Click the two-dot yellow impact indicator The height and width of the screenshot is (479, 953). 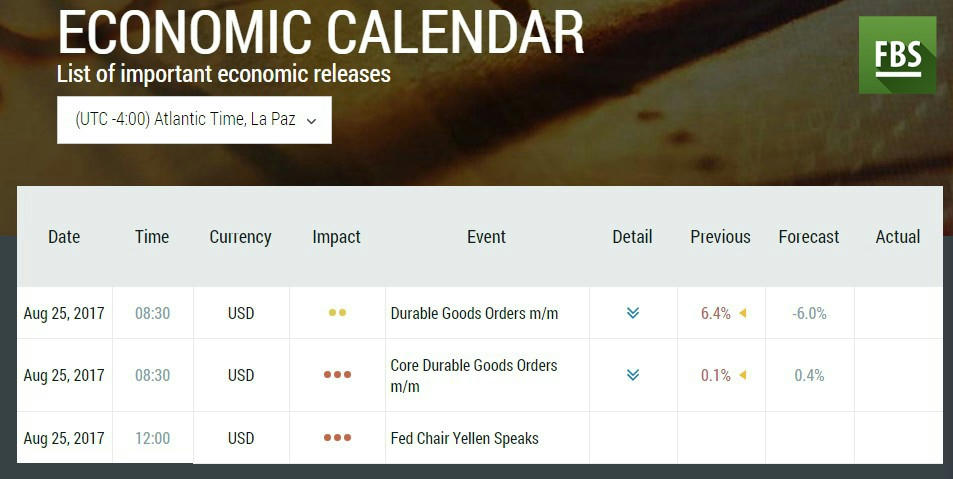pyautogui.click(x=337, y=313)
